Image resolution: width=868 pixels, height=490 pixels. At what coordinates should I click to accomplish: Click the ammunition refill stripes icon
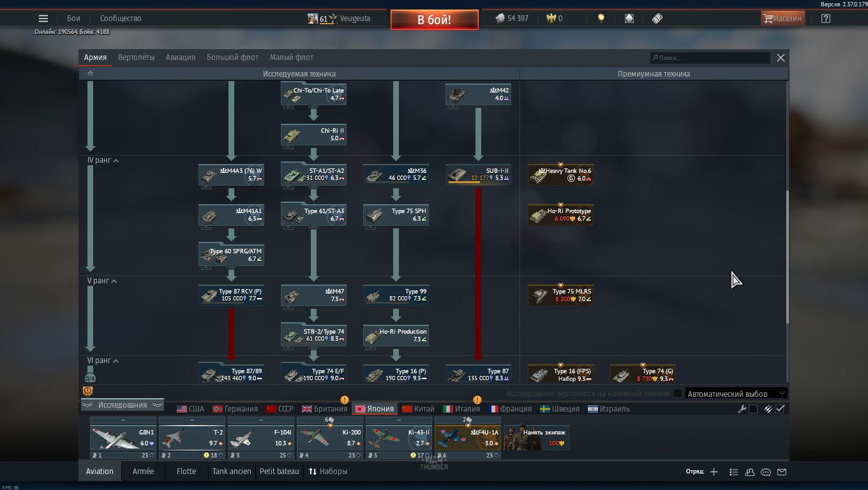pyautogui.click(x=768, y=409)
